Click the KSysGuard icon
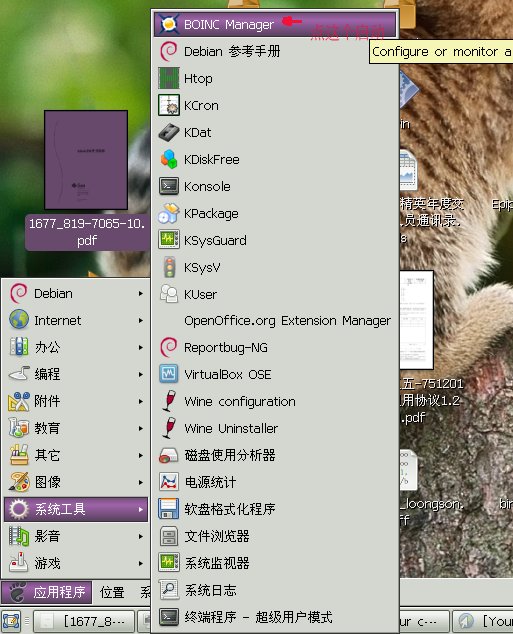The image size is (513, 634). point(169,240)
